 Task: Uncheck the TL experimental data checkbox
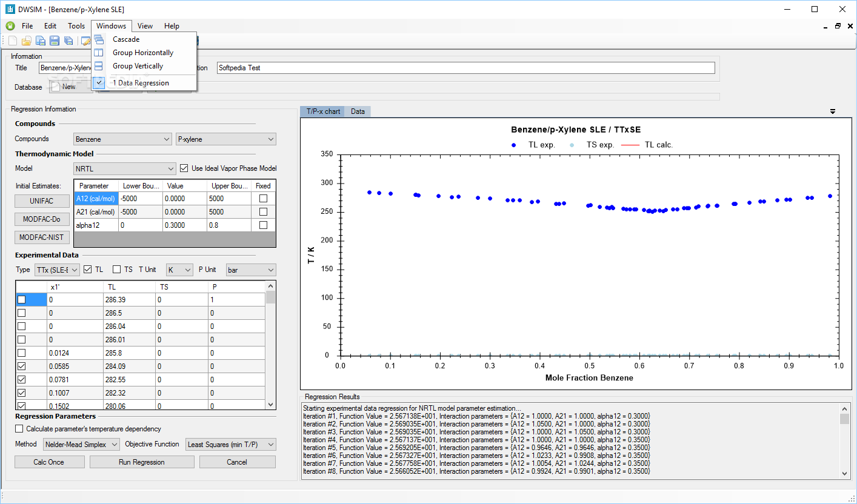pyautogui.click(x=88, y=270)
